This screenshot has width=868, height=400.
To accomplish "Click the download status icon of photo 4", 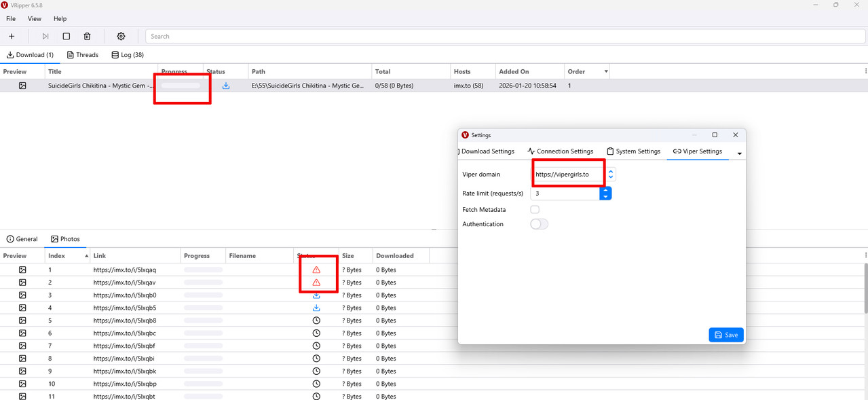I will 316,308.
